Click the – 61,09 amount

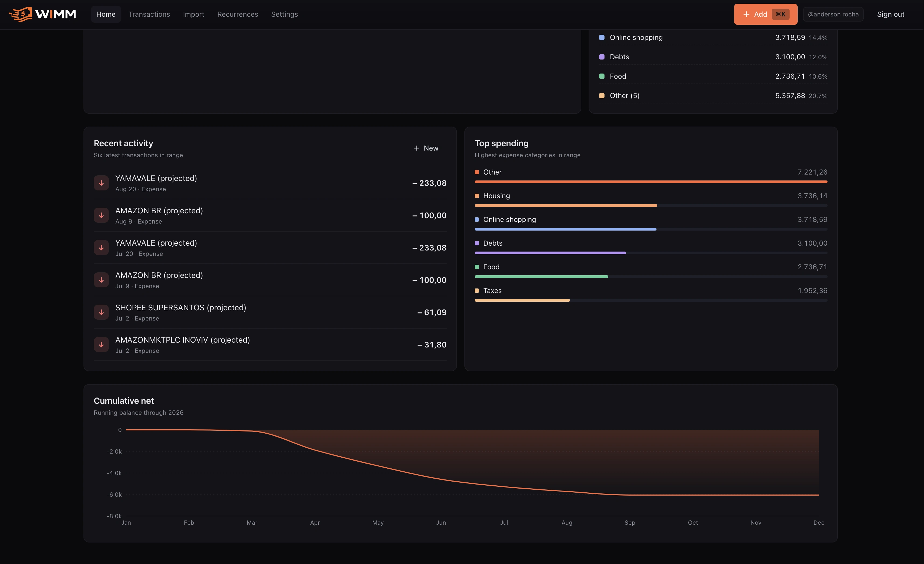pos(432,312)
